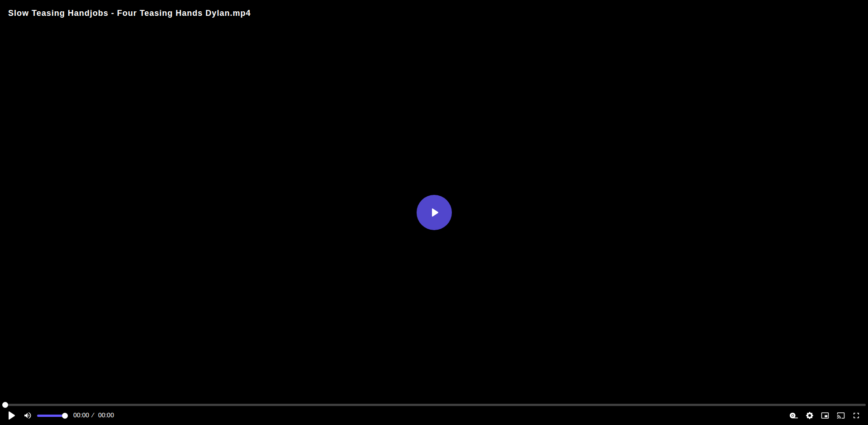Click the elapsed time 00:00 label
868x425 pixels.
(81, 415)
